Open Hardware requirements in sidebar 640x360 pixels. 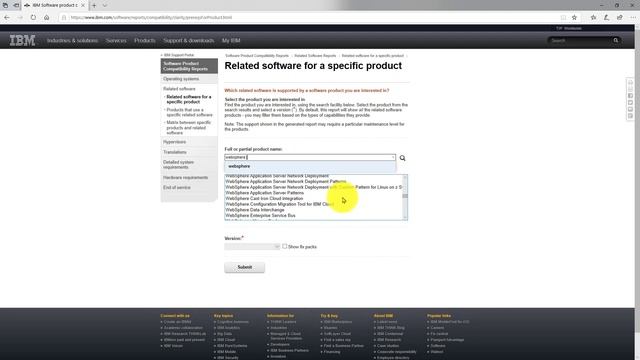pyautogui.click(x=186, y=178)
